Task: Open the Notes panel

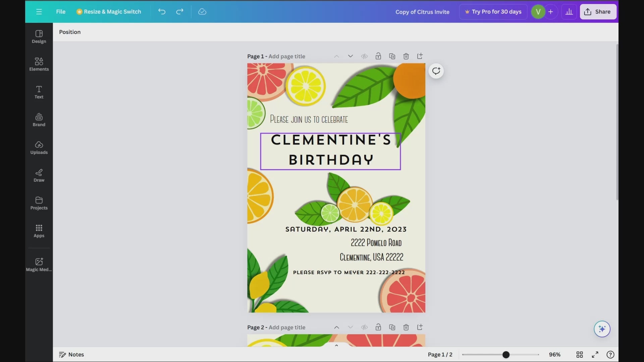Action: click(x=71, y=355)
